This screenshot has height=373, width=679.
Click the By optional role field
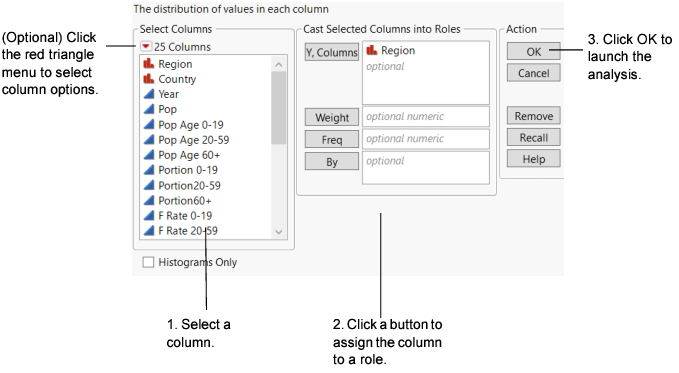click(x=426, y=168)
